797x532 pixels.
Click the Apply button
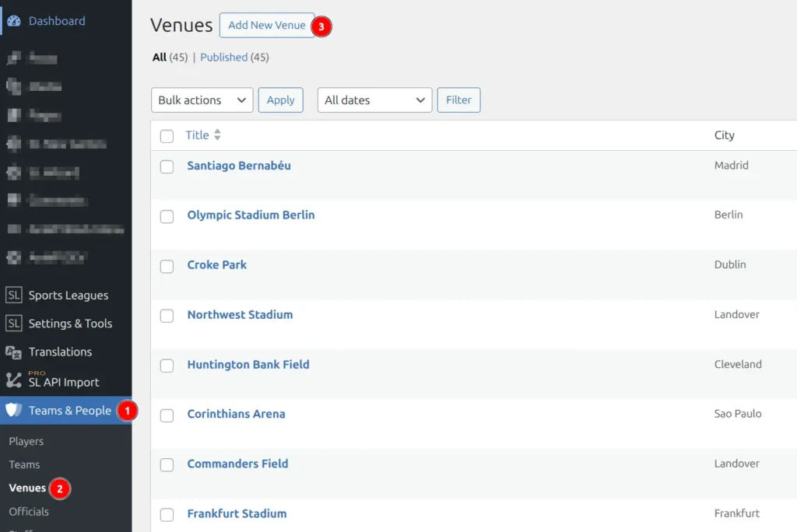280,100
